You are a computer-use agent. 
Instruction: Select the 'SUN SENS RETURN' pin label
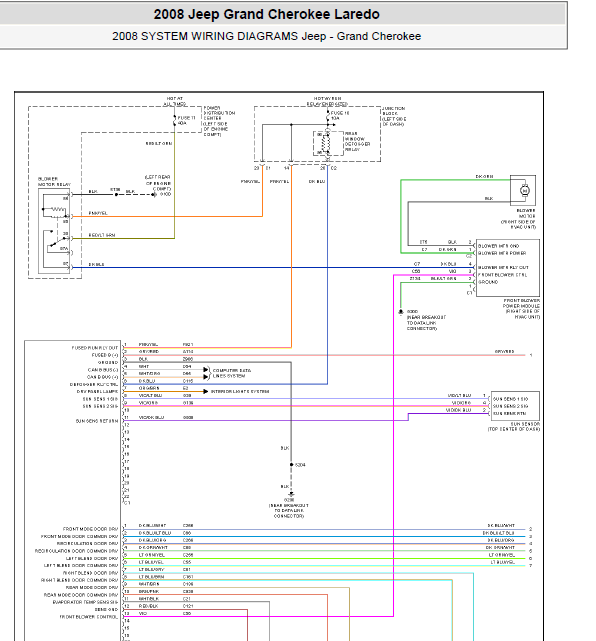(x=97, y=421)
